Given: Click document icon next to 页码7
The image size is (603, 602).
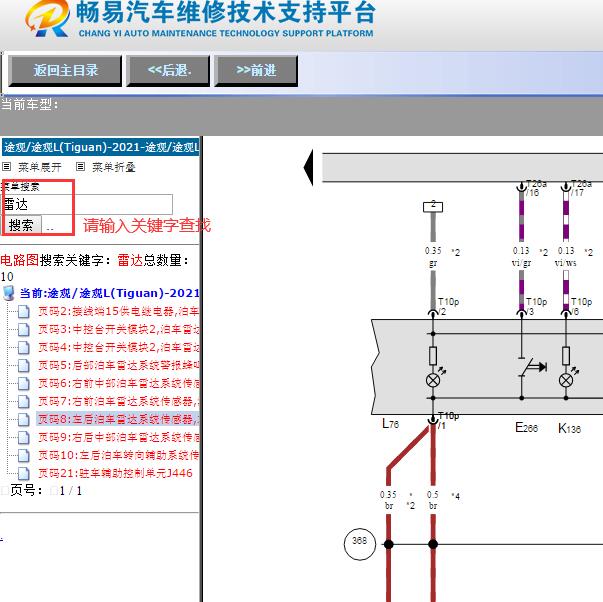Looking at the screenshot, I should (23, 402).
